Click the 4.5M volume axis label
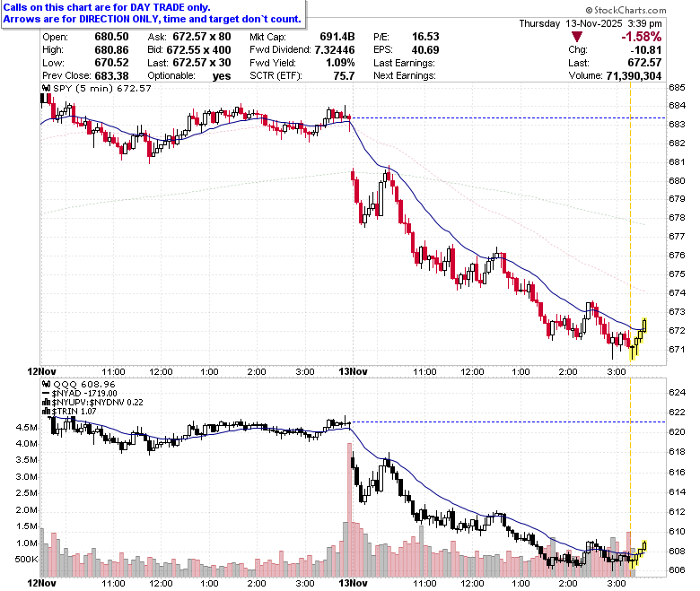Viewport: 700px width, 591px height. pyautogui.click(x=26, y=427)
